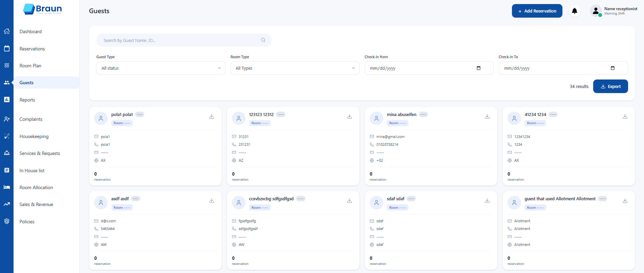Click the Reports chart icon
This screenshot has width=644, height=273.
click(x=7, y=99)
